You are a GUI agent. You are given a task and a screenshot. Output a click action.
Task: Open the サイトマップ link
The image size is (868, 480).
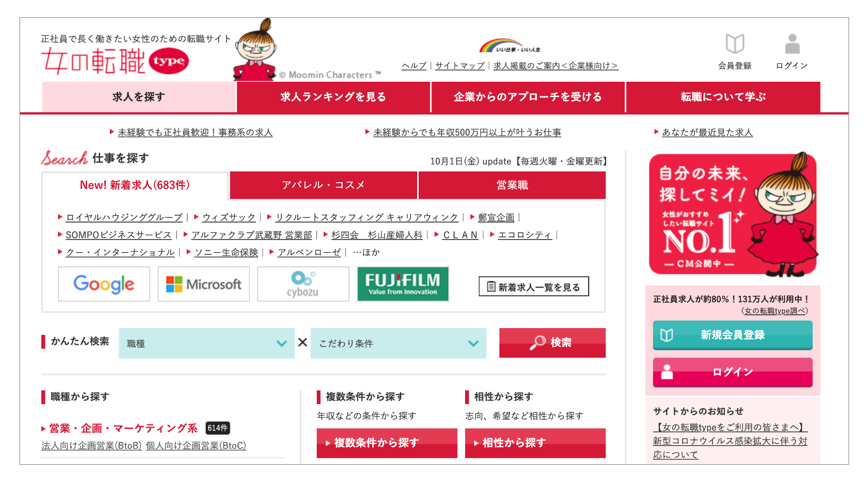coord(460,66)
